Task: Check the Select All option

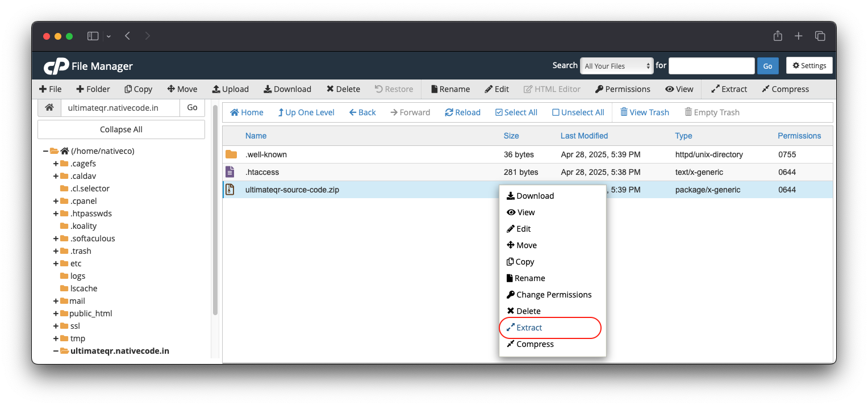Action: tap(516, 112)
